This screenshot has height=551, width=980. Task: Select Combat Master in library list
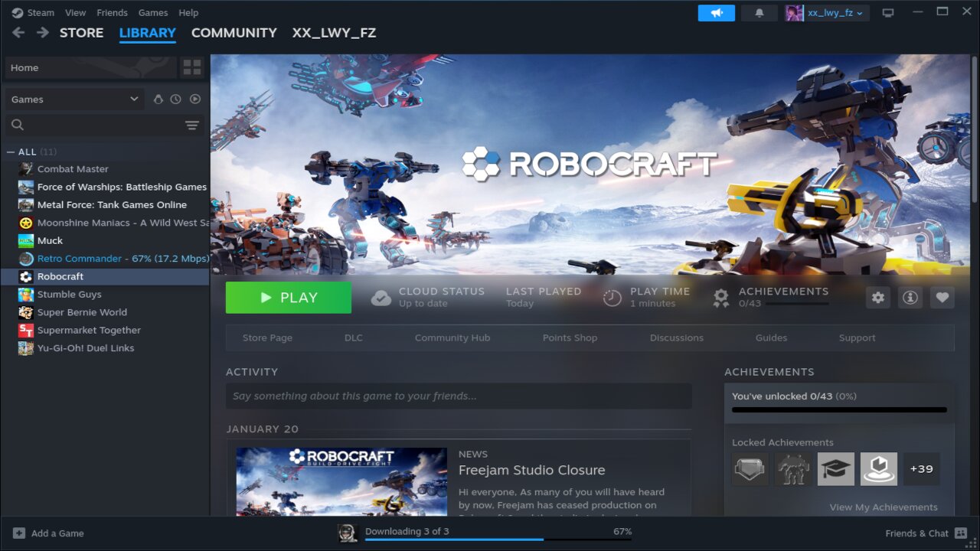pyautogui.click(x=105, y=169)
